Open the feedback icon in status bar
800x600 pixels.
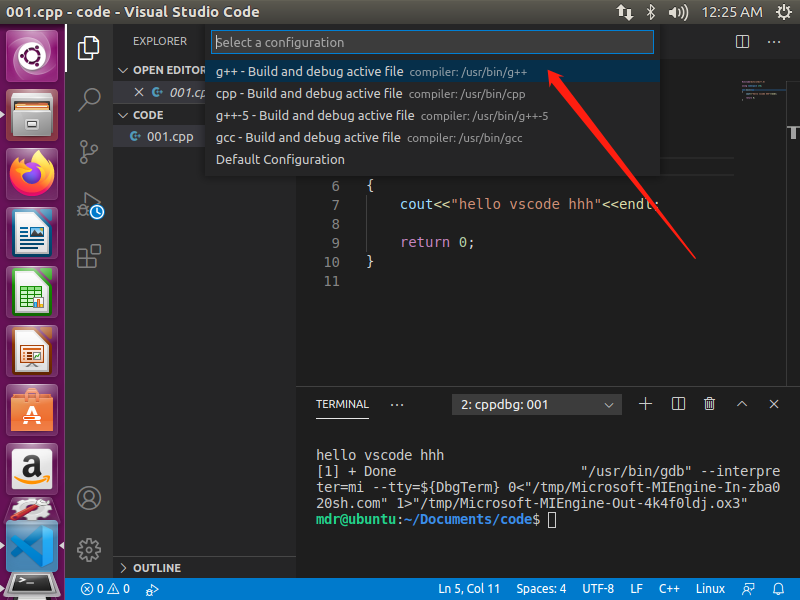click(748, 589)
